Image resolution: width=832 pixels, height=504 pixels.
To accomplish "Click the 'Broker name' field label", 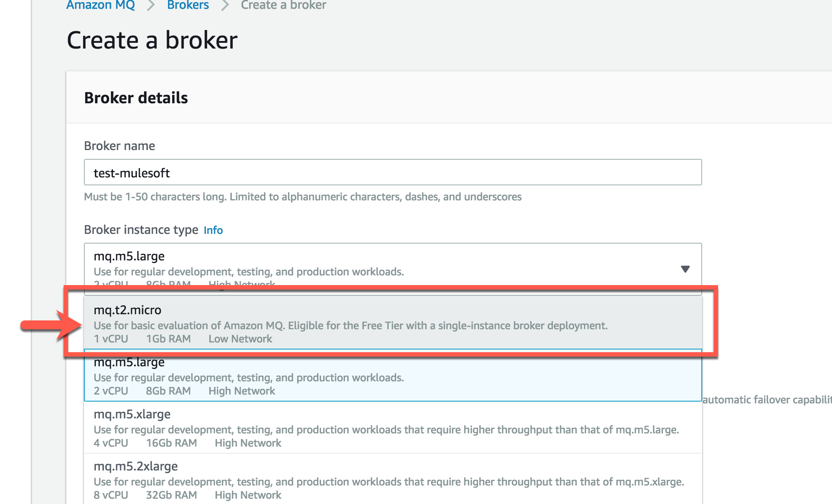I will pyautogui.click(x=119, y=146).
